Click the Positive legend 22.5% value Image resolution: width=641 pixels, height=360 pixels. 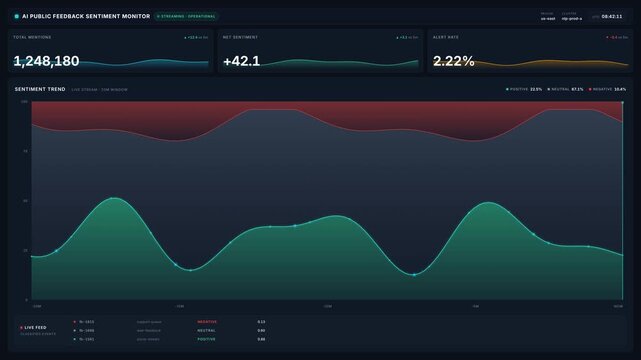point(536,89)
